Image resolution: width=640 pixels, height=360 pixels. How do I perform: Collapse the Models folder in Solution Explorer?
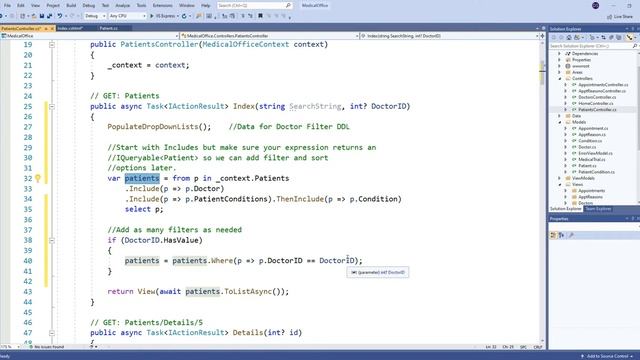coord(560,122)
